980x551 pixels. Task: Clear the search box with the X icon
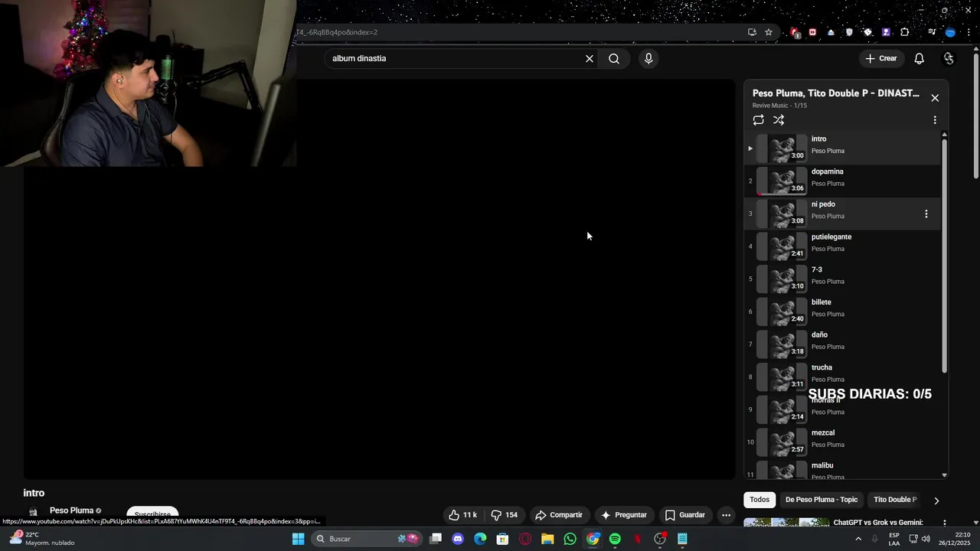pos(590,59)
